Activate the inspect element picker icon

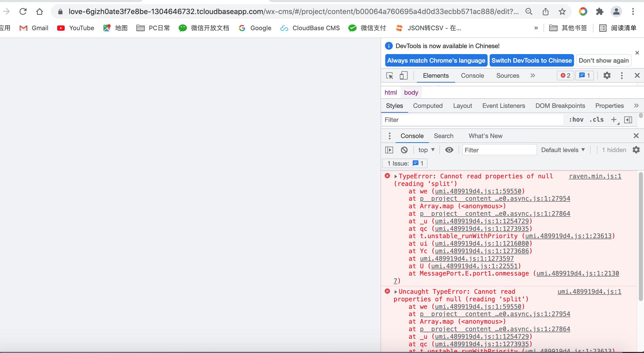(390, 76)
